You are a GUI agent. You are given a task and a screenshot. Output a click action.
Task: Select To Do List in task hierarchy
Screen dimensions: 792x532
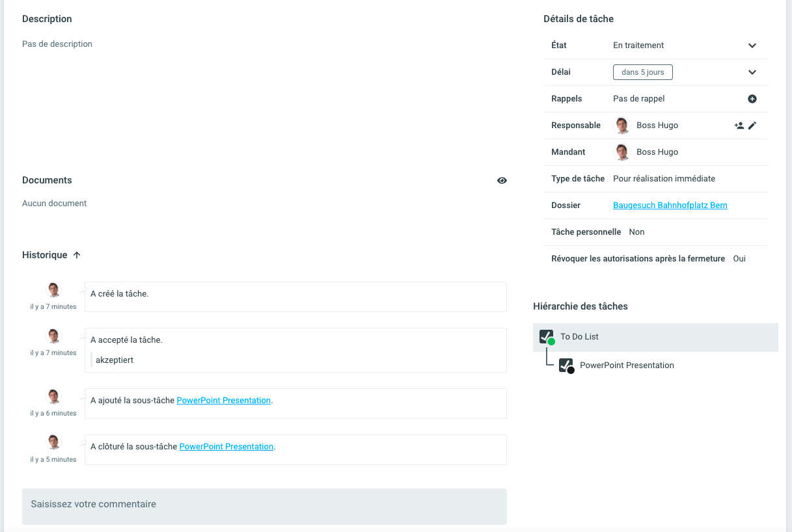click(x=579, y=337)
